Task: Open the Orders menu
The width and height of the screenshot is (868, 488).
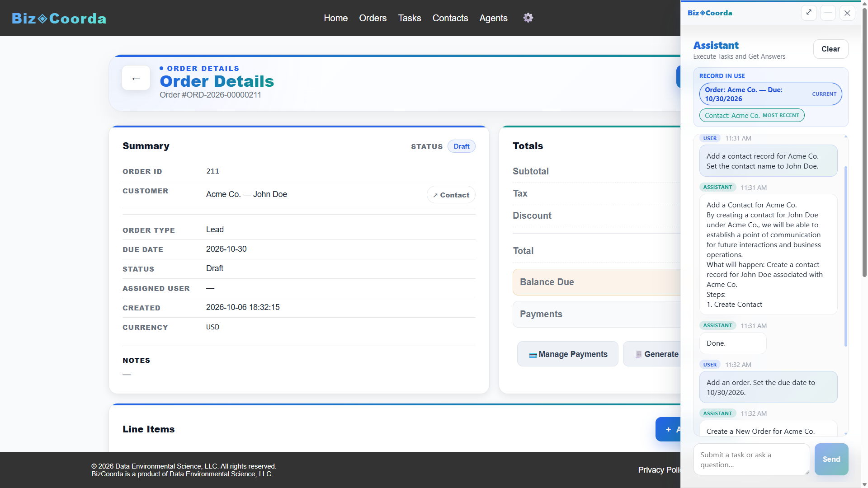Action: point(373,18)
